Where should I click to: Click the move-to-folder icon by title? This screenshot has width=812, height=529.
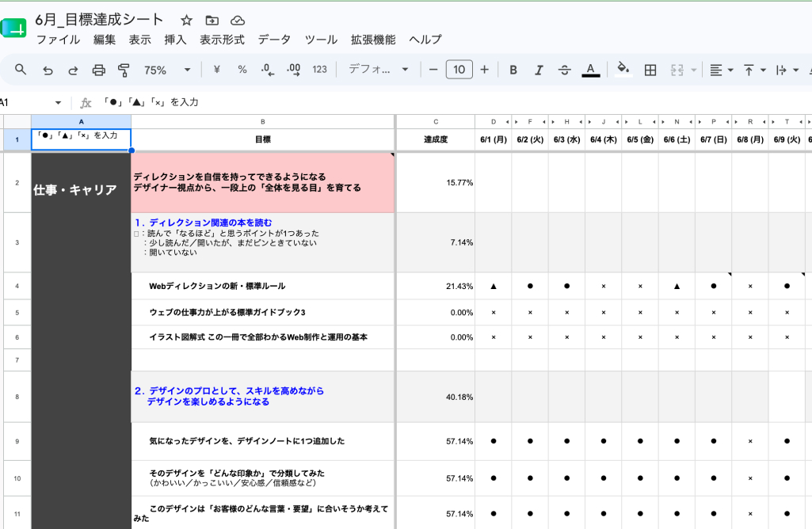click(x=212, y=20)
